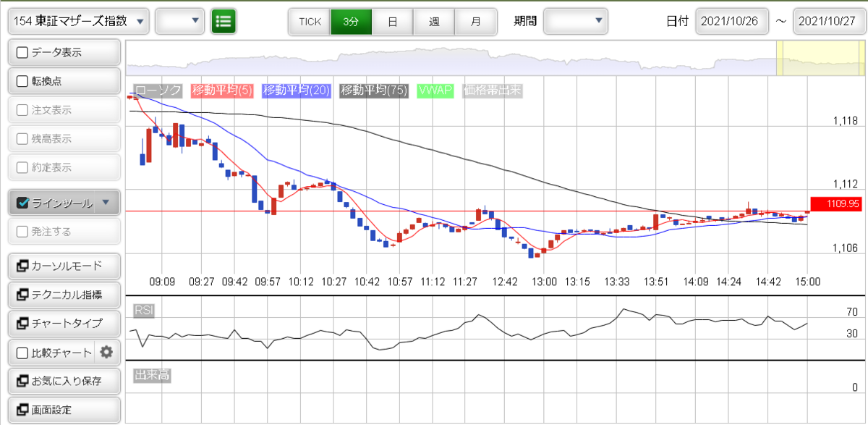
Task: Tick the 転換点 checkbox
Action: pyautogui.click(x=22, y=81)
